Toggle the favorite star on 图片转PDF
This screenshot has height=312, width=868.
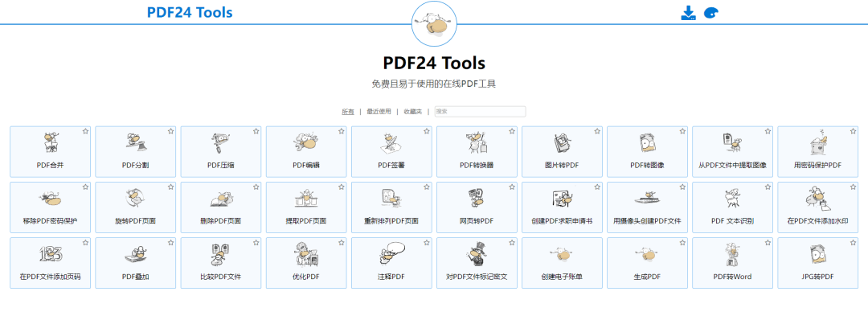(x=597, y=131)
